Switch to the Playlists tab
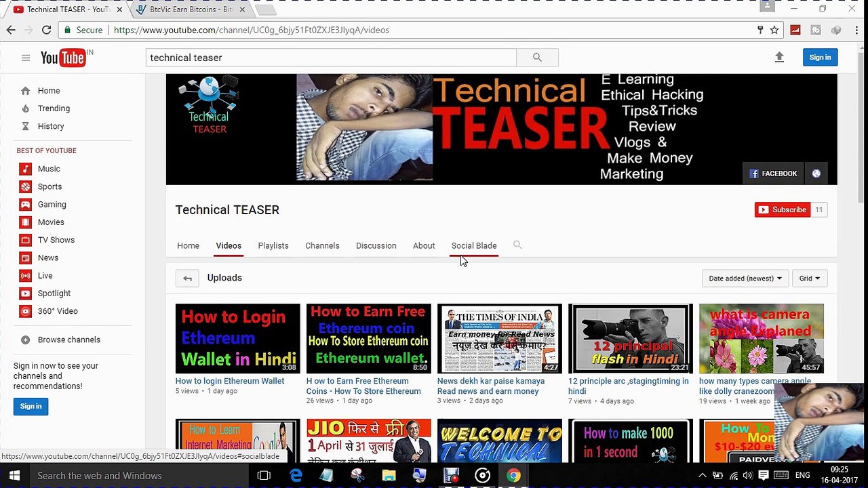The width and height of the screenshot is (868, 488). (273, 245)
